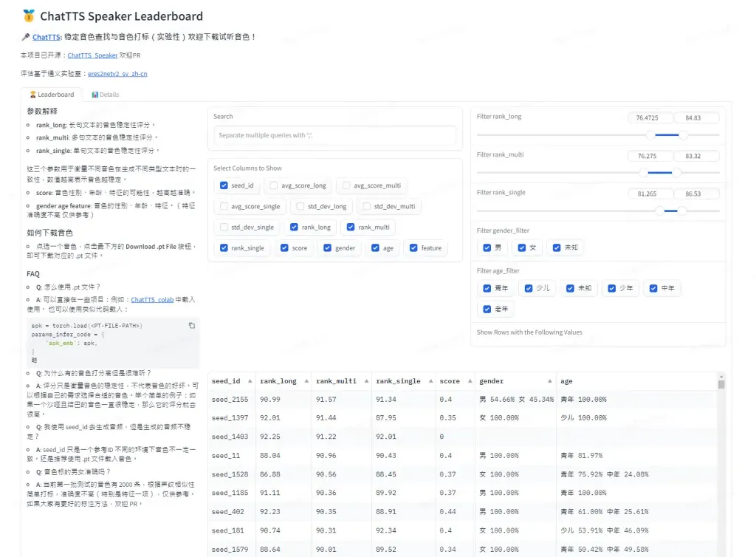
Task: Open the ChatTTS link in header
Action: [x=47, y=37]
